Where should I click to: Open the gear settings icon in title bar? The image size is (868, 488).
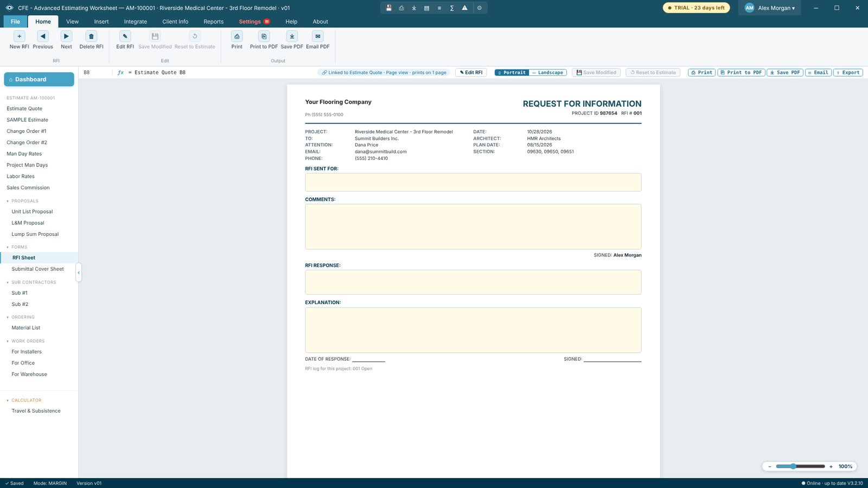click(480, 8)
